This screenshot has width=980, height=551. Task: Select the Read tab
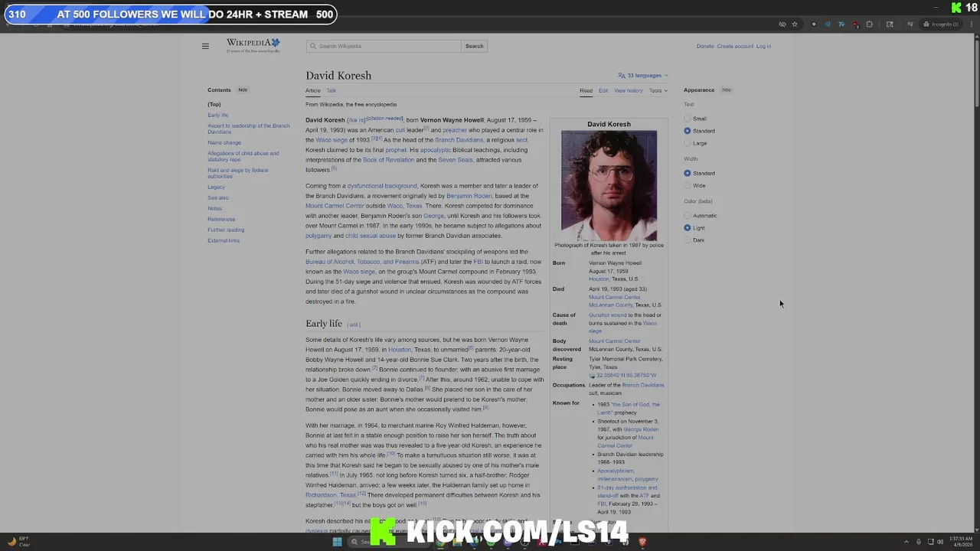pos(586,90)
